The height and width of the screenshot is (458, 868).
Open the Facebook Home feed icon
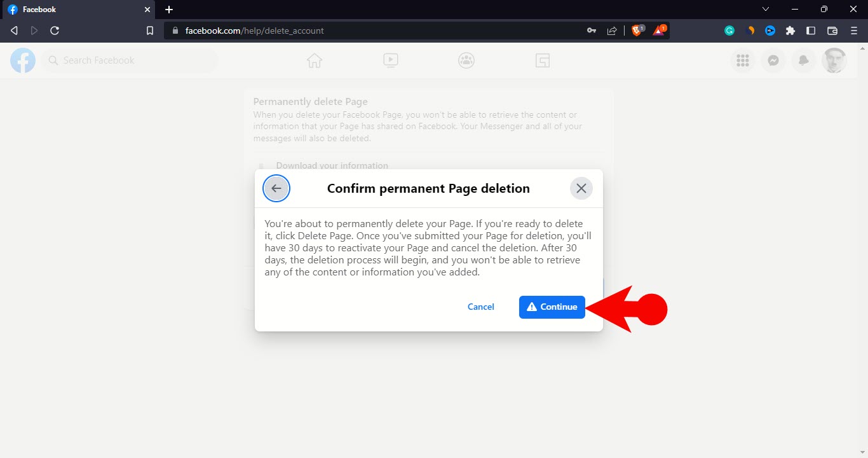point(315,60)
